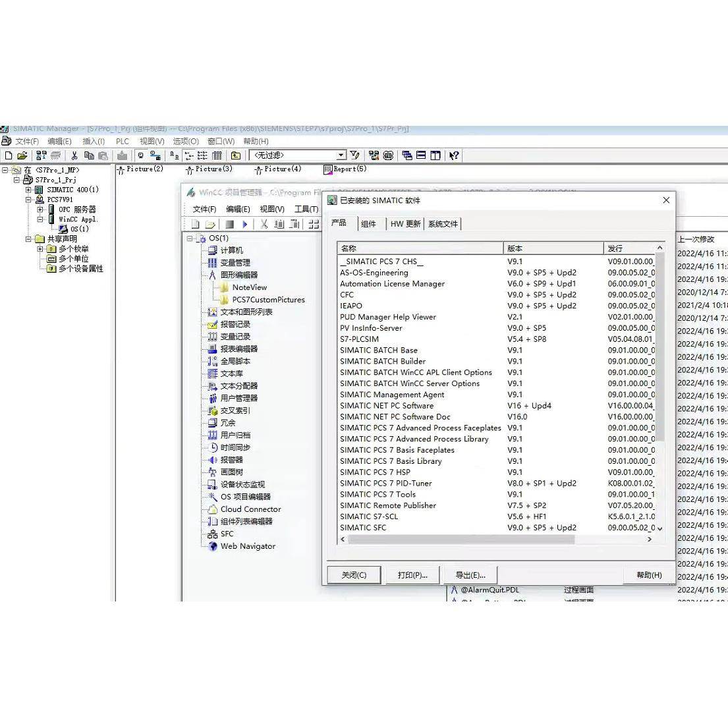Switch to small icons view in SIMATIC Manager
This screenshot has height=728, width=728.
click(188, 155)
